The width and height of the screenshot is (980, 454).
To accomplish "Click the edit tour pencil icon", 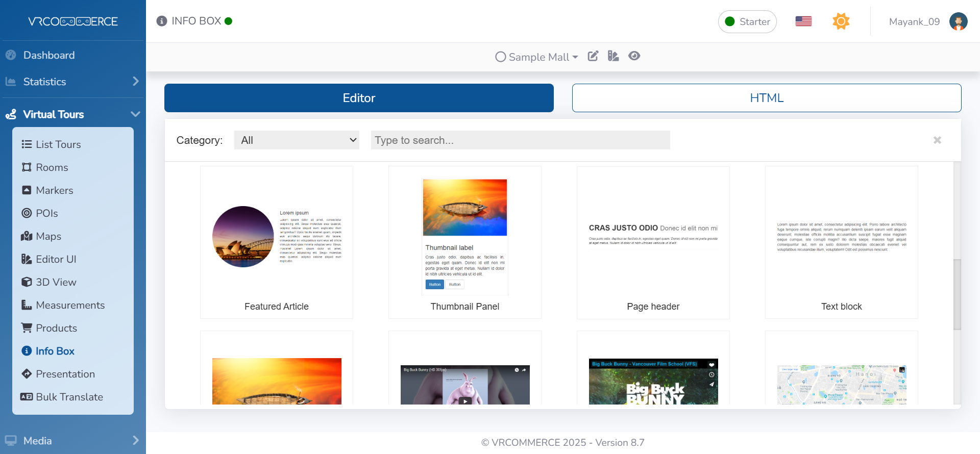I will click(x=593, y=56).
